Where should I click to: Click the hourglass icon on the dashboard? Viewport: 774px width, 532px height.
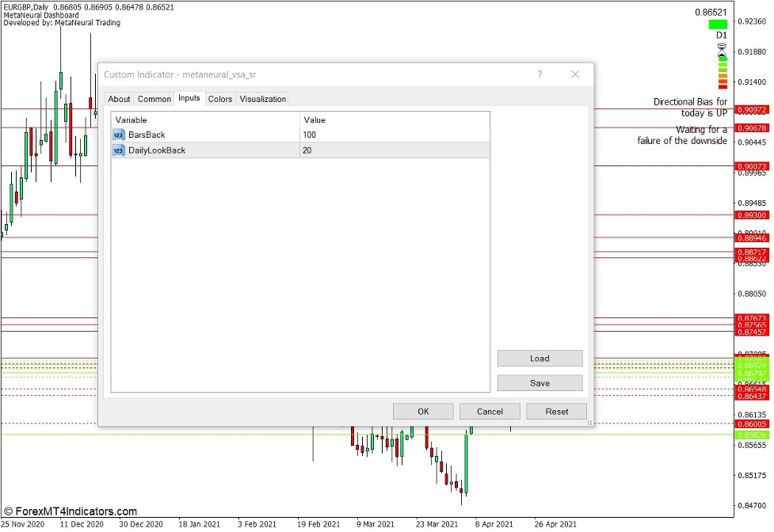tap(722, 48)
